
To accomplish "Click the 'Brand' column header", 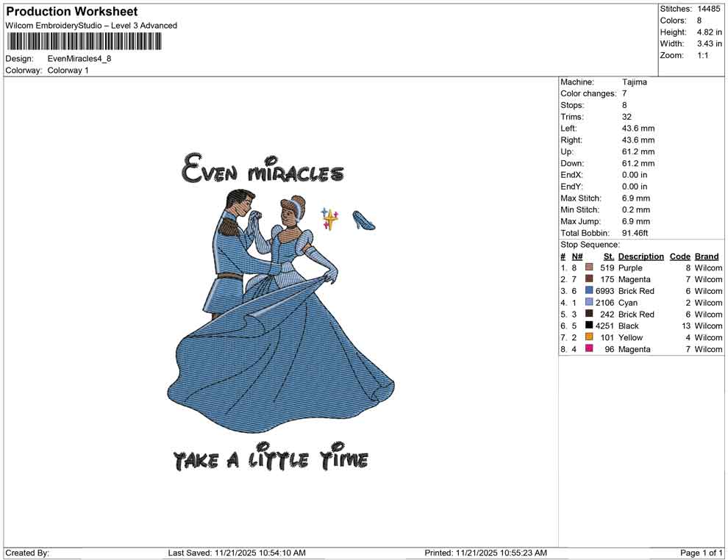I will pyautogui.click(x=707, y=256).
